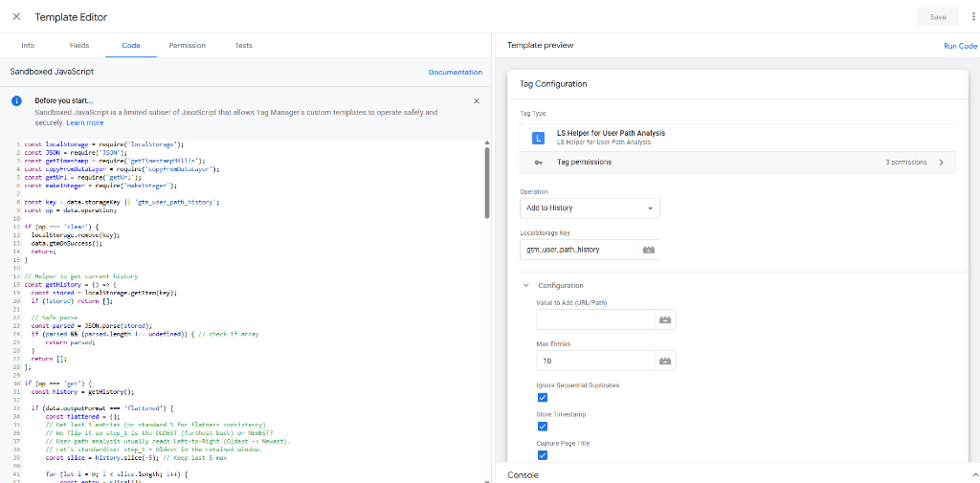The image size is (980, 483).
Task: Switch to the Info tab
Action: pyautogui.click(x=28, y=46)
